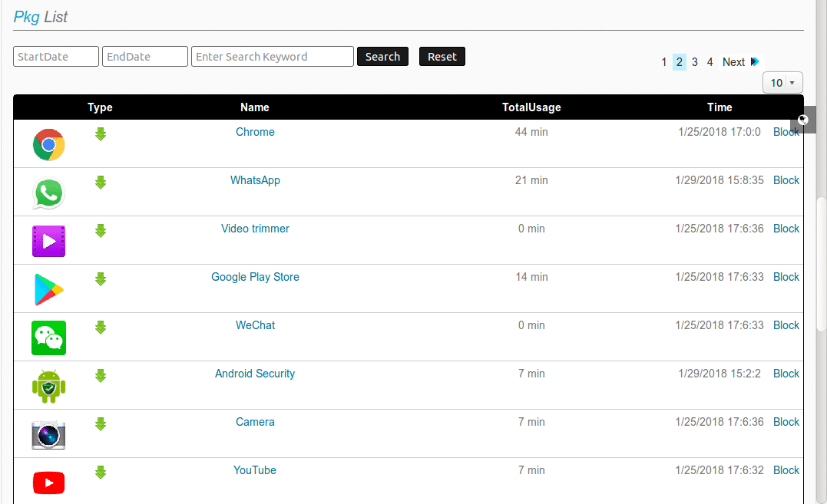Select current page 2 in pagination
827x504 pixels.
point(680,62)
